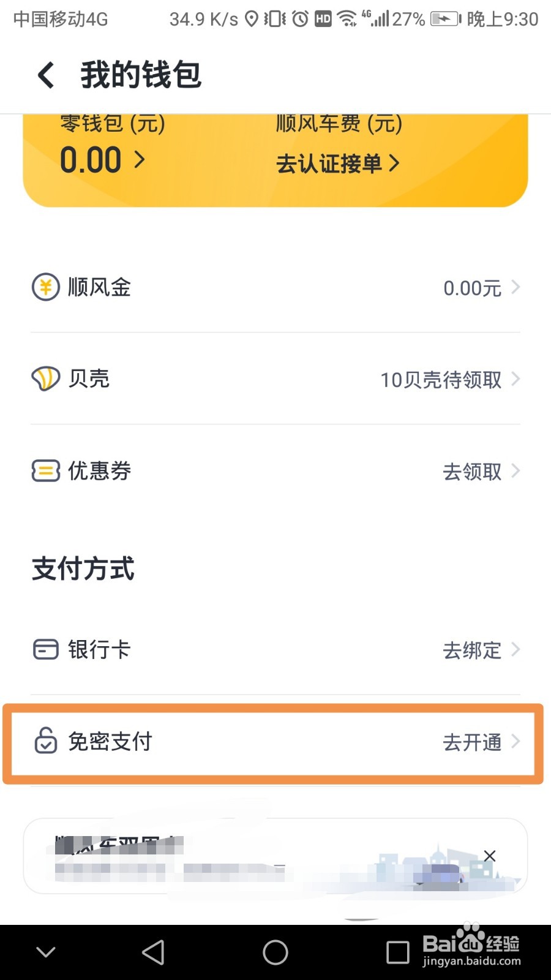551x980 pixels.
Task: Tap the 顺风金 yen coin icon
Action: [x=46, y=287]
